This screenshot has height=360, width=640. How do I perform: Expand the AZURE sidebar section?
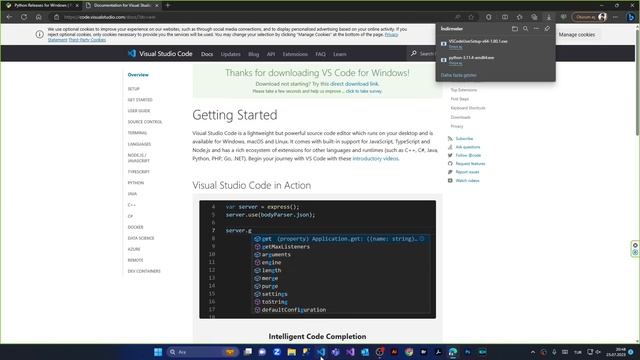tap(134, 249)
